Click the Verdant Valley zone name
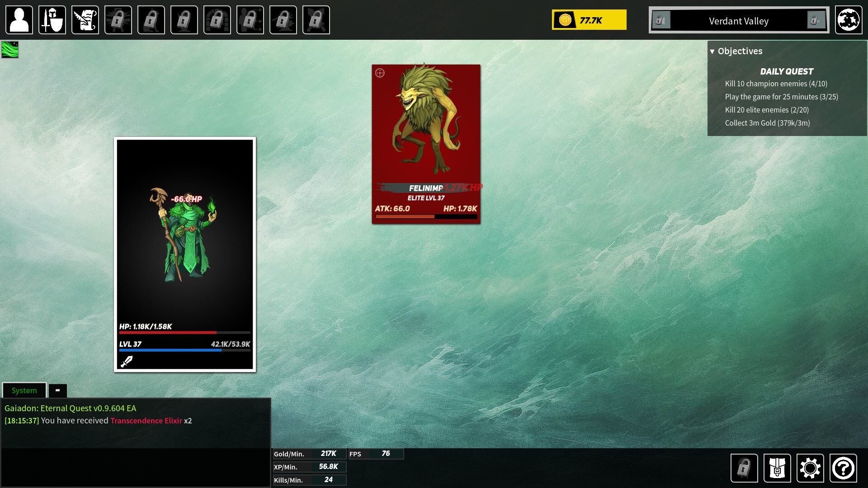Screen dimensions: 868x488 738,21
